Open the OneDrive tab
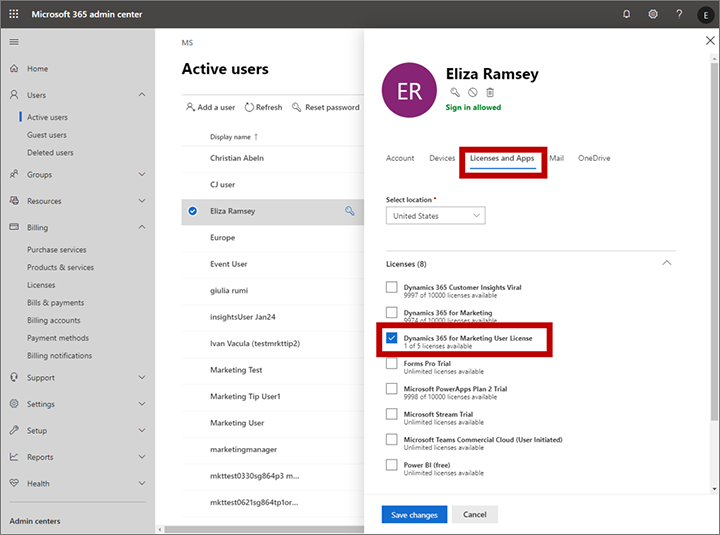Image resolution: width=720 pixels, height=535 pixels. coord(594,158)
